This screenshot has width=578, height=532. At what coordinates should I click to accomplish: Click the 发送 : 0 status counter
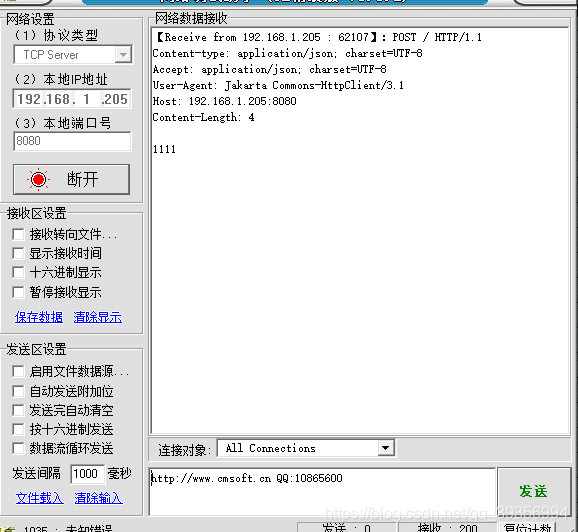coord(347,528)
